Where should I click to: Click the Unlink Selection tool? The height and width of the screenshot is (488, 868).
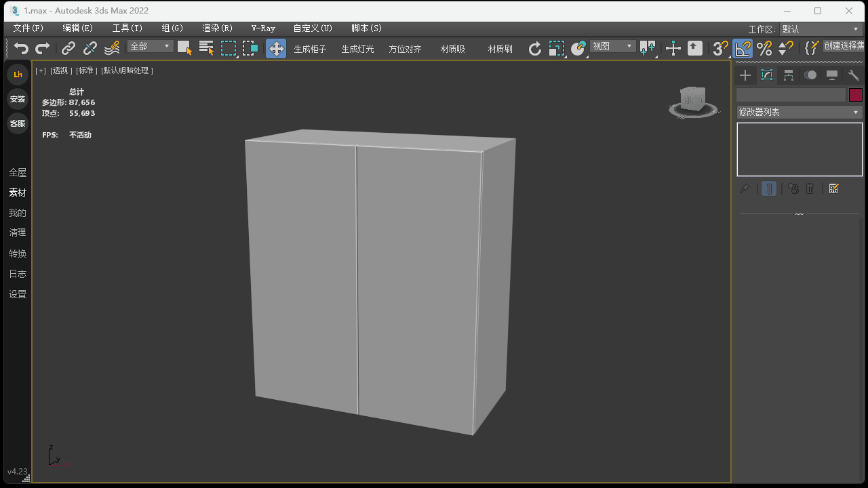(90, 48)
